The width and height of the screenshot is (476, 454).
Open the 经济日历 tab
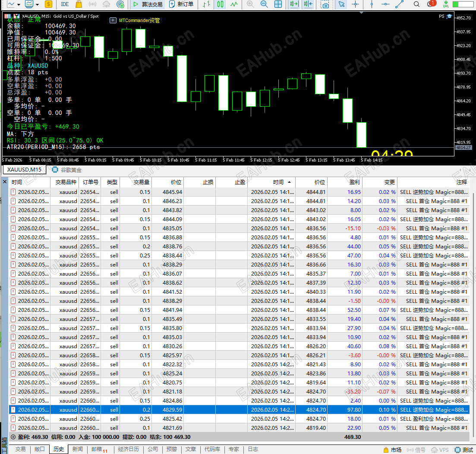pyautogui.click(x=128, y=449)
